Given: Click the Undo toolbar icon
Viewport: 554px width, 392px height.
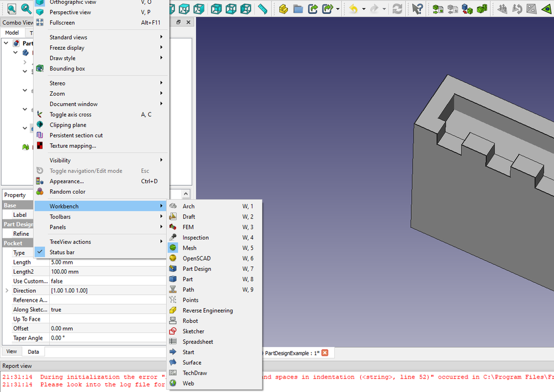Looking at the screenshot, I should [354, 9].
